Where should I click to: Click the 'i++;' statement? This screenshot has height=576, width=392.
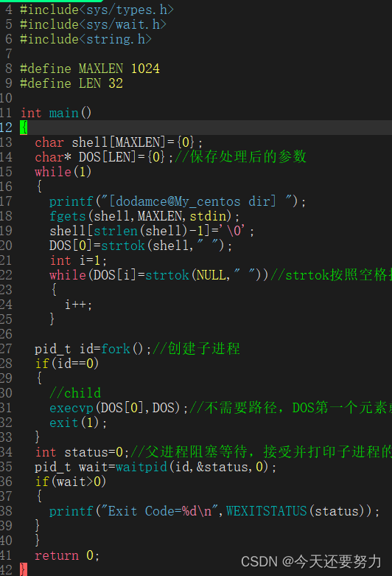tap(78, 305)
